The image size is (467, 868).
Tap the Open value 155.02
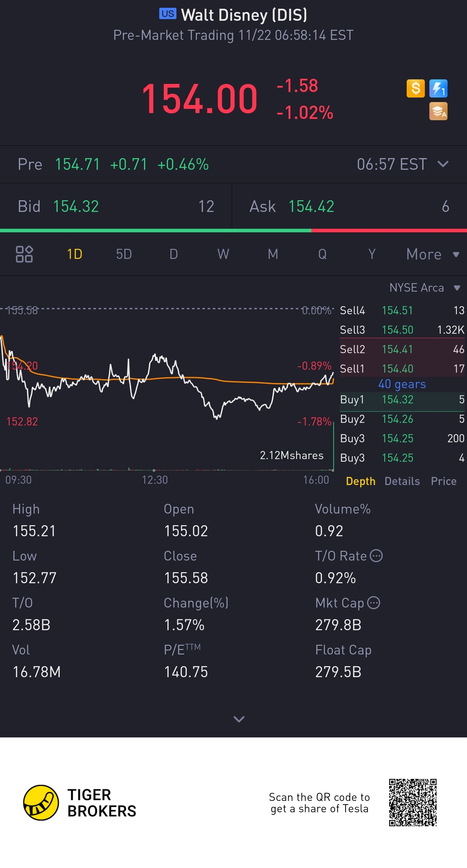coord(186,531)
